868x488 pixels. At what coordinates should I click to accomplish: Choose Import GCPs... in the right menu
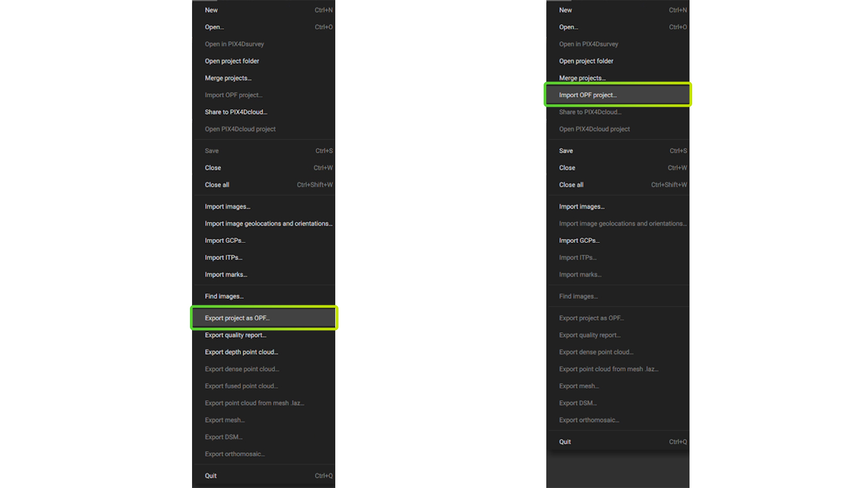618,241
